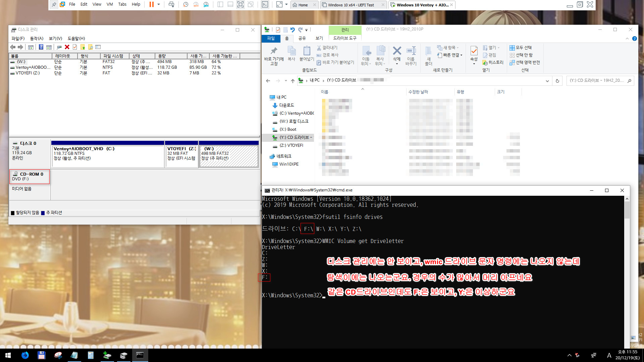Open the 삭제 delete dropdown arrow
The image size is (644, 362).
397,64
